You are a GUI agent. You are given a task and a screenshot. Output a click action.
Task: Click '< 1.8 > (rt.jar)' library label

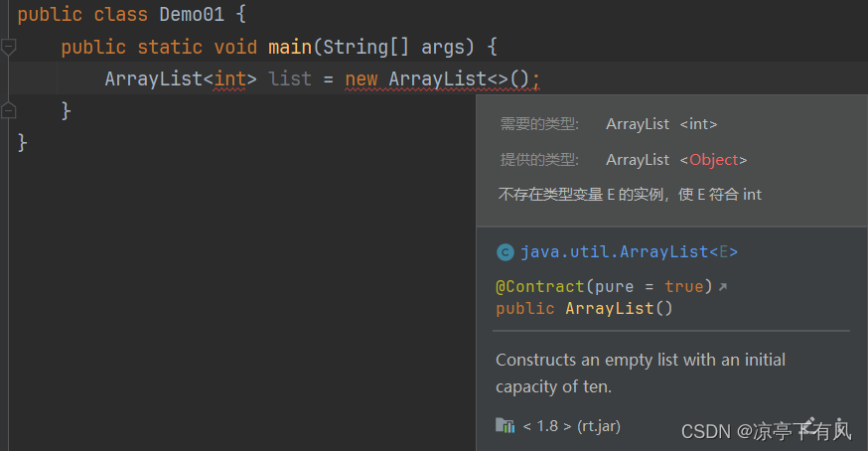pos(571,426)
